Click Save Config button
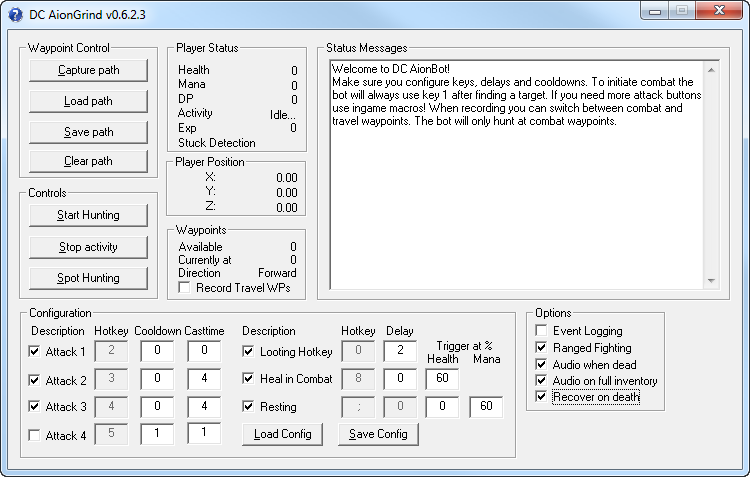The width and height of the screenshot is (750, 477). pos(378,434)
